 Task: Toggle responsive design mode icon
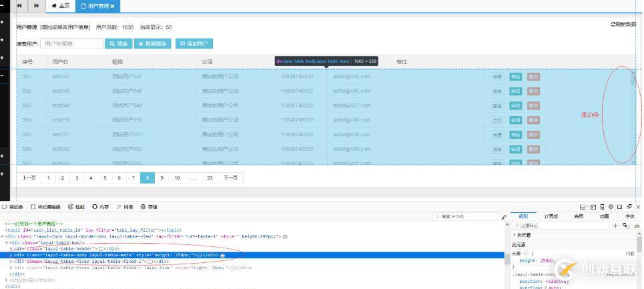(x=602, y=207)
